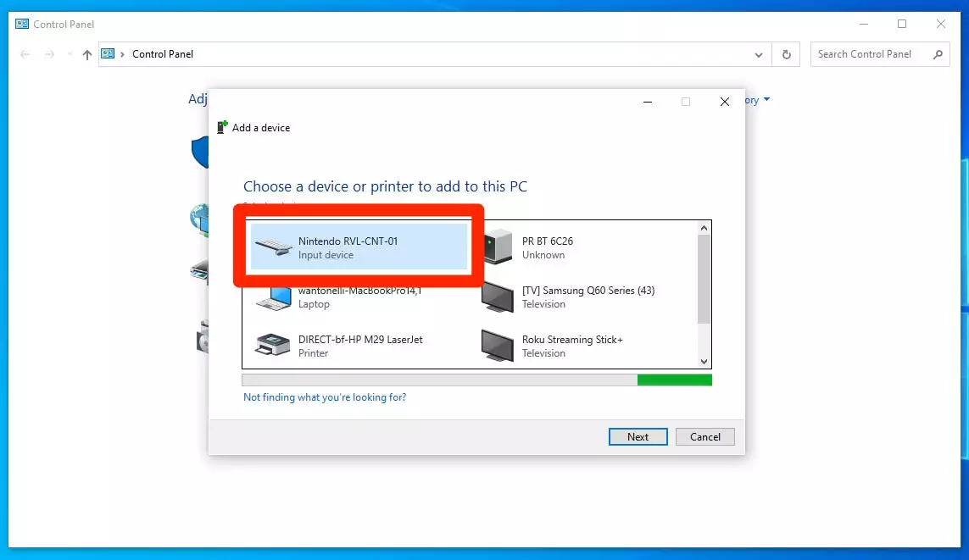Click the search magnifier icon
This screenshot has width=969, height=560.
[938, 54]
